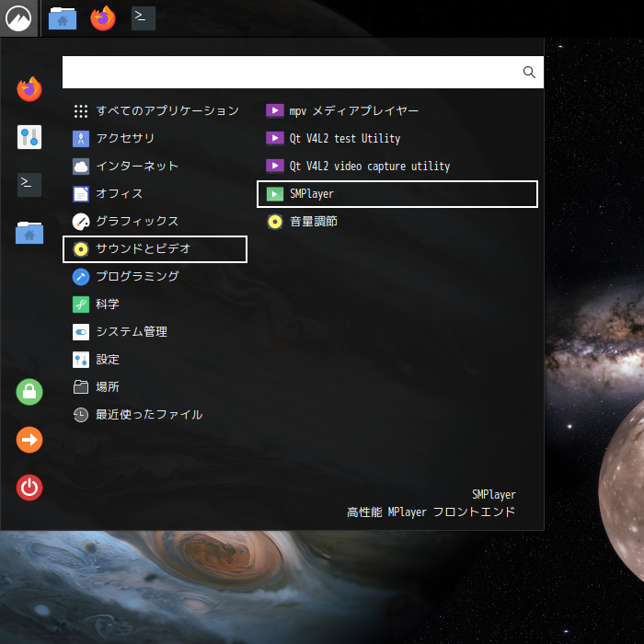
Task: Open the terminal from the top panel
Action: pyautogui.click(x=143, y=18)
